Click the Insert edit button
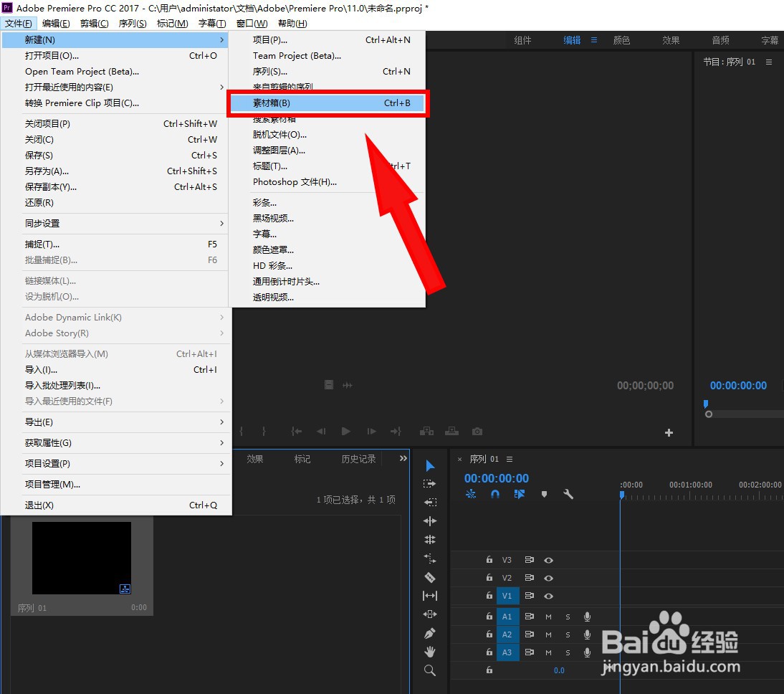The image size is (784, 694). [426, 432]
